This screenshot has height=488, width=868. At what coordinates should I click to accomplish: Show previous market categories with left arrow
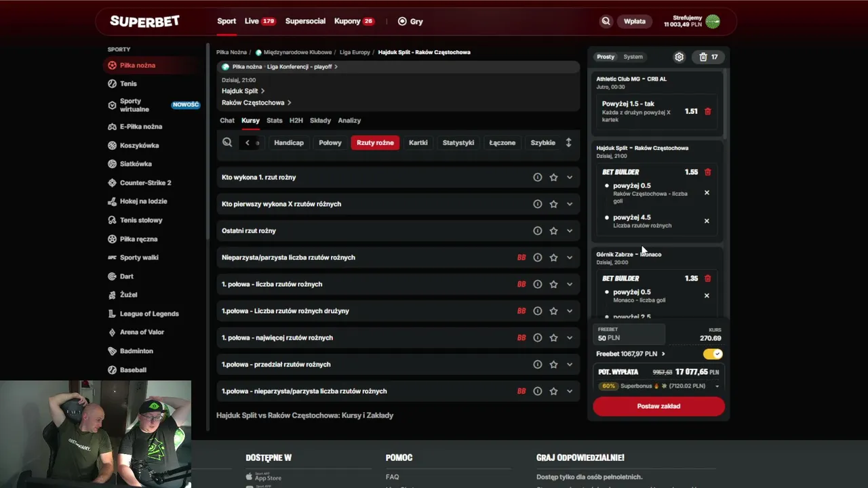click(248, 142)
